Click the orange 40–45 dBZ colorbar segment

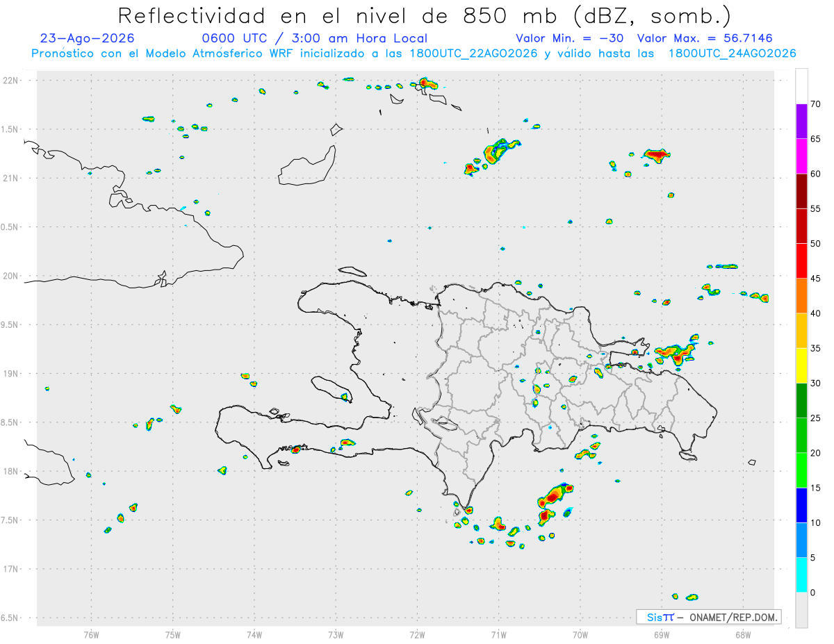tap(801, 296)
